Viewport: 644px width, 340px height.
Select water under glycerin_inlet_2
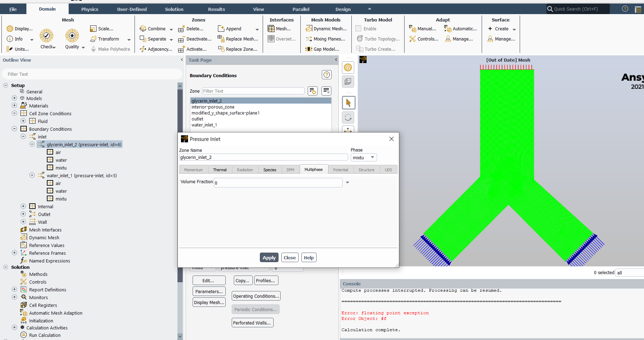pos(61,160)
